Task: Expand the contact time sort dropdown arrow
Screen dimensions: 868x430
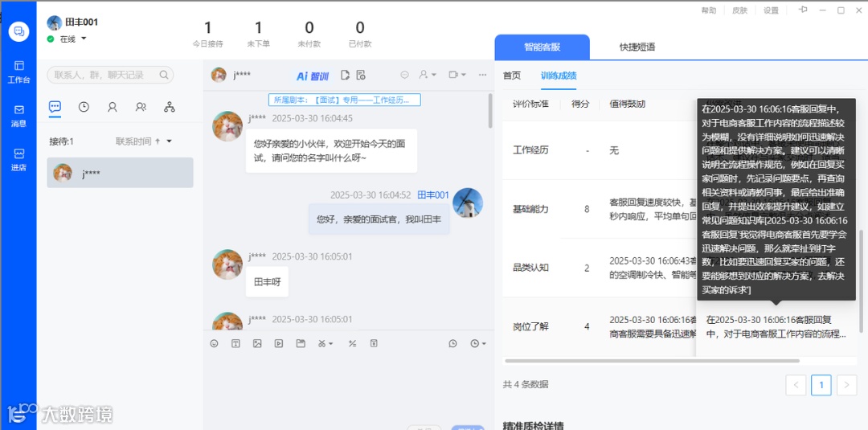Action: click(x=170, y=141)
